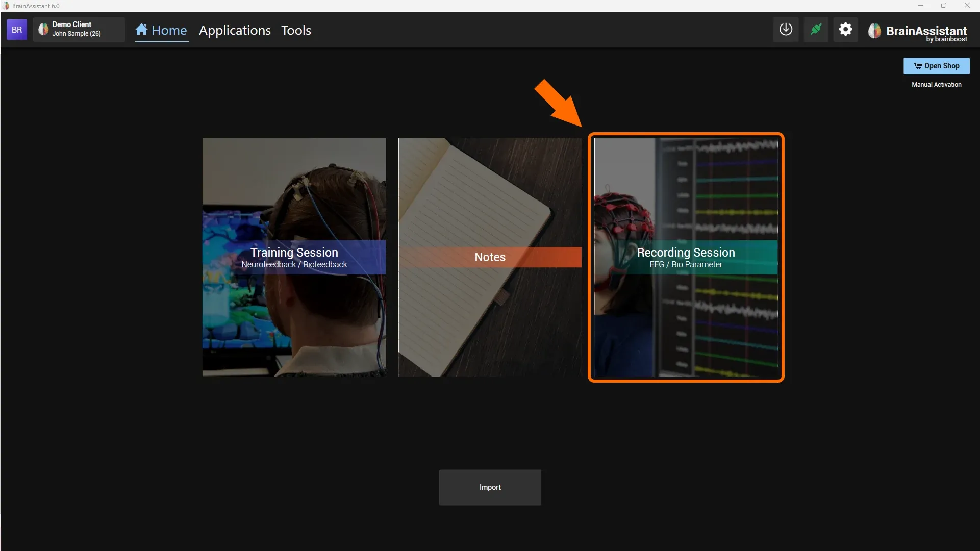Click the Open Shop button
The height and width of the screenshot is (551, 980).
pos(937,66)
